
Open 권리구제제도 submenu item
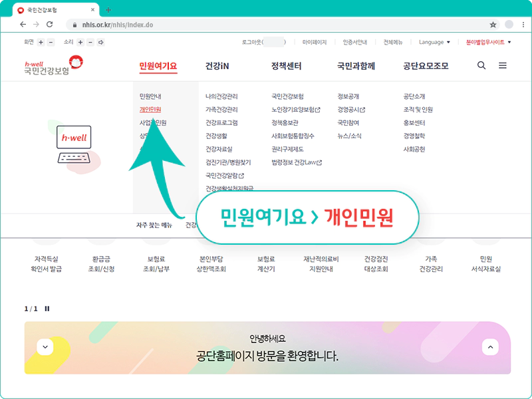(287, 149)
